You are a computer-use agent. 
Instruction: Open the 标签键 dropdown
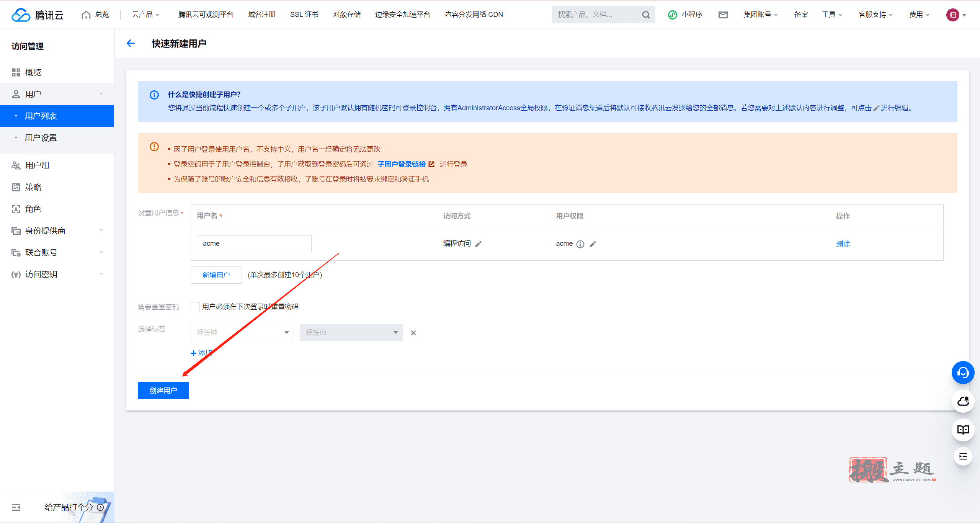(242, 332)
